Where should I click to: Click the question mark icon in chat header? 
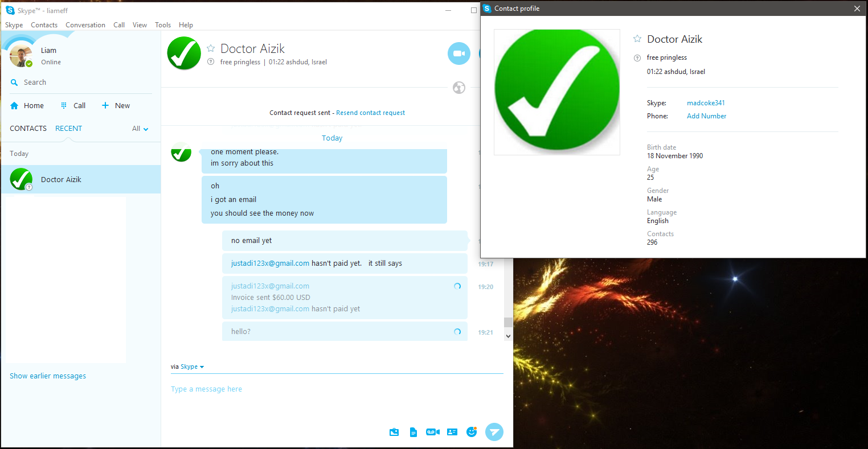click(x=211, y=62)
